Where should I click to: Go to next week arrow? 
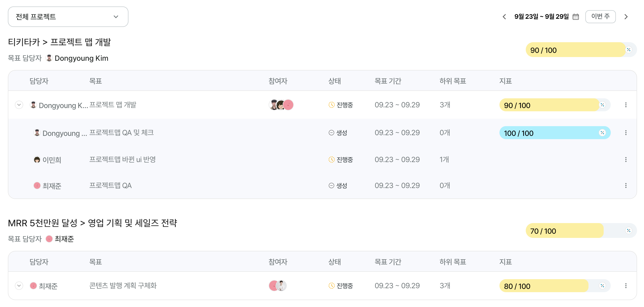pyautogui.click(x=626, y=17)
